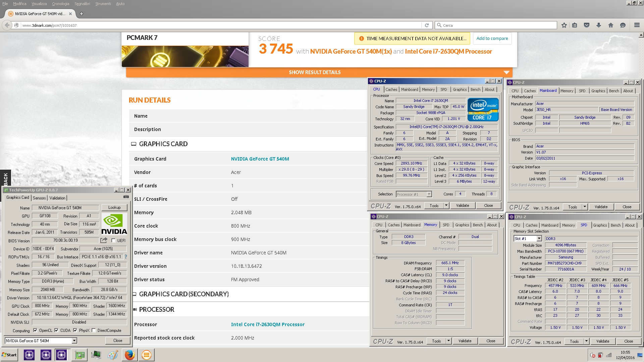Close the NVIDIA GeForce GT 540M browser tab
This screenshot has width=644, height=362.
[x=70, y=14]
